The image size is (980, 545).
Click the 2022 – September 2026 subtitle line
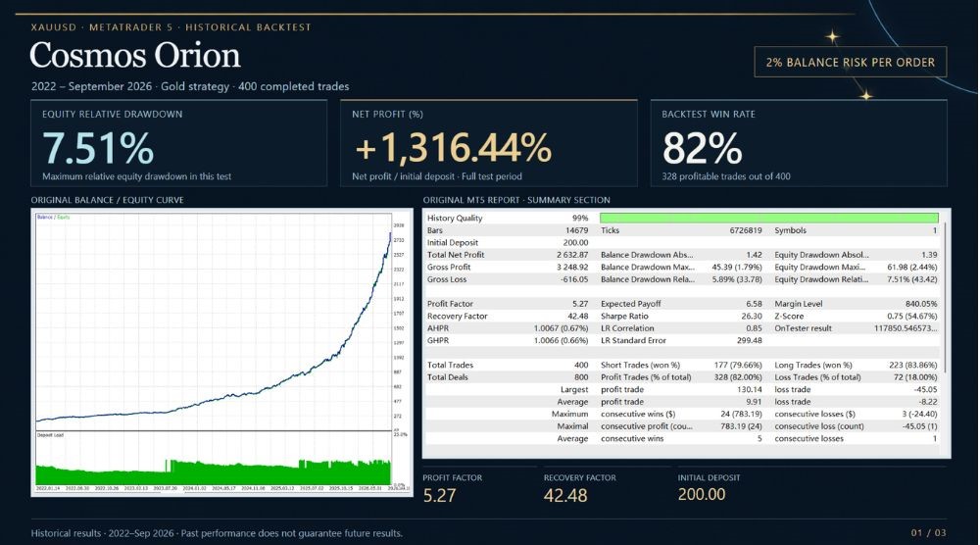click(x=190, y=86)
